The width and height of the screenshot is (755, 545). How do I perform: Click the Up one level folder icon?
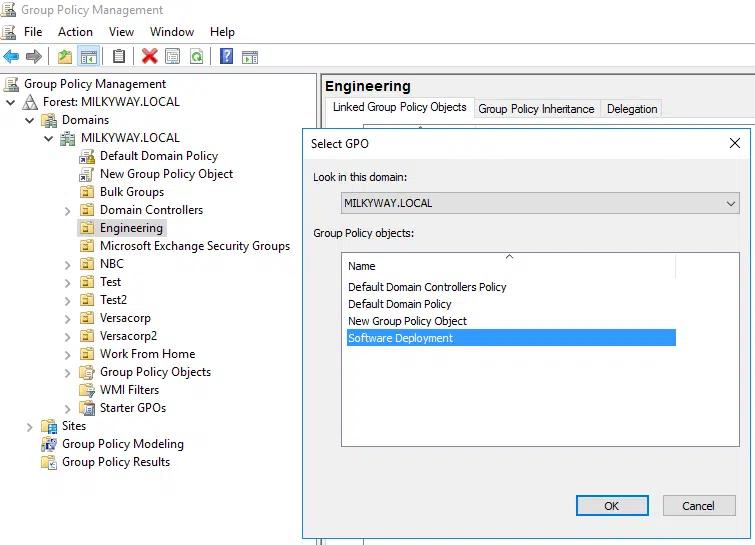65,57
